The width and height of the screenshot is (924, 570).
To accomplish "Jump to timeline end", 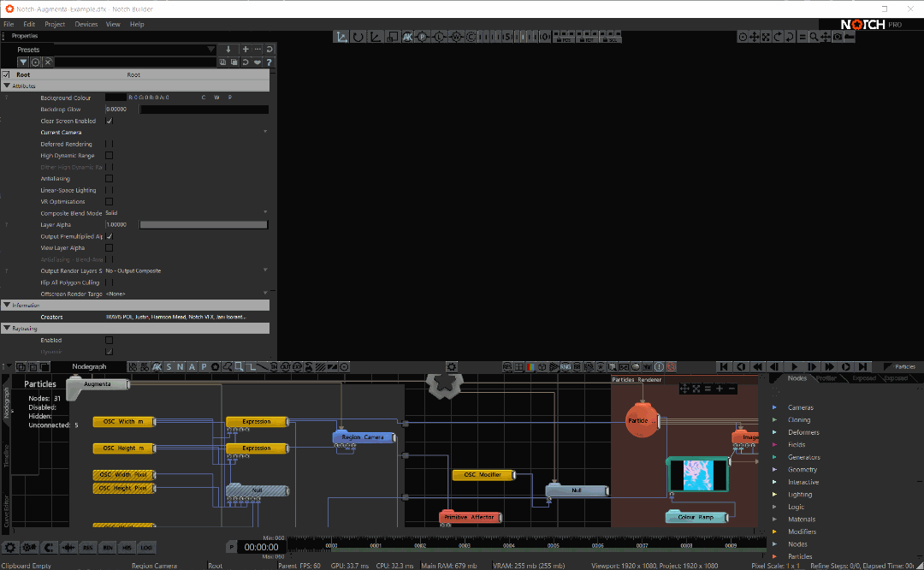I will [x=862, y=366].
